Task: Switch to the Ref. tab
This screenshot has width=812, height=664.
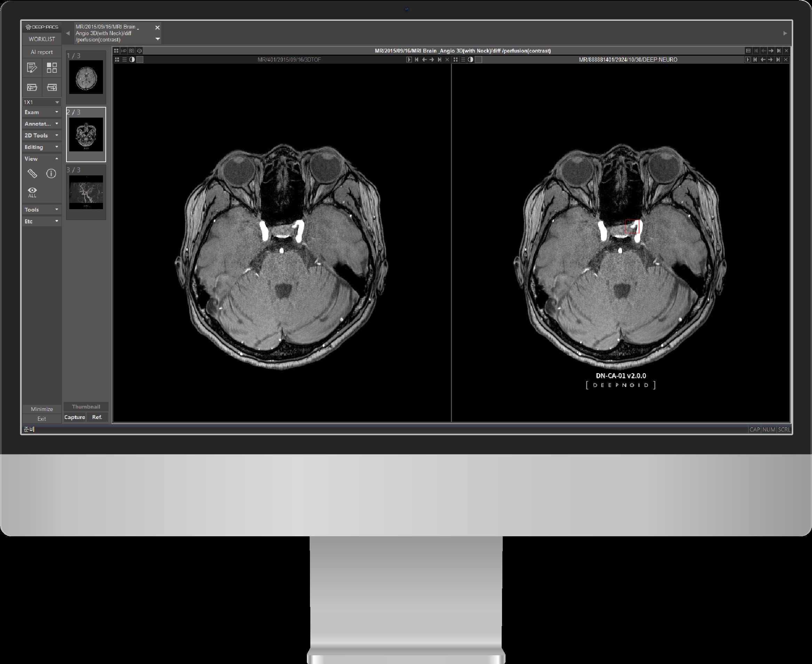Action: (x=97, y=417)
